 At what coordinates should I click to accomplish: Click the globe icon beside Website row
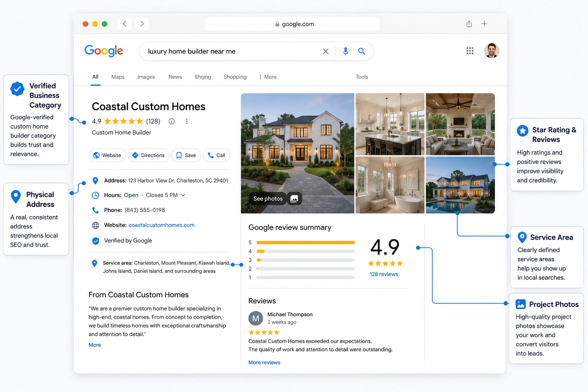pyautogui.click(x=95, y=225)
